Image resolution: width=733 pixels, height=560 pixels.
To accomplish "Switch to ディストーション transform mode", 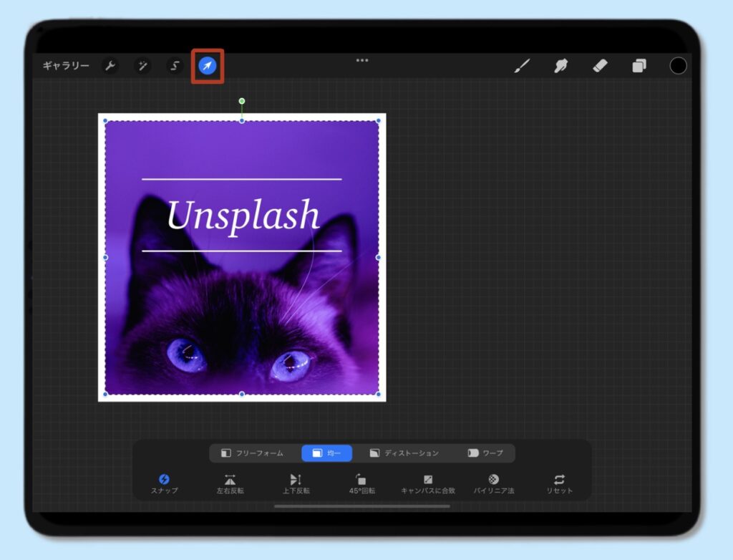I will pyautogui.click(x=404, y=453).
